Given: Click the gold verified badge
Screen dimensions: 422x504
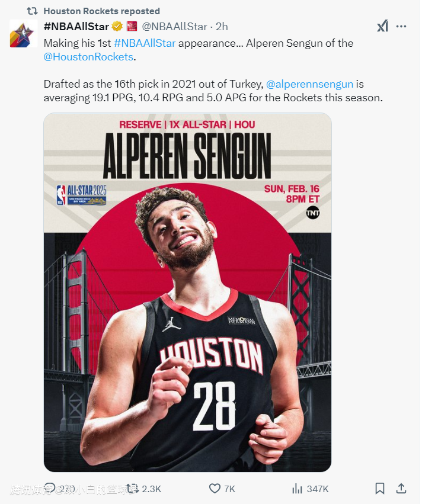Looking at the screenshot, I should click(117, 27).
